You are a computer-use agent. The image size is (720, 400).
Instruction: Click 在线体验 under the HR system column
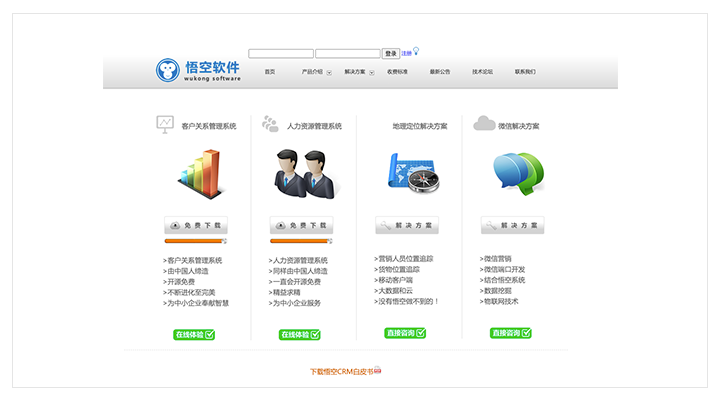click(300, 334)
